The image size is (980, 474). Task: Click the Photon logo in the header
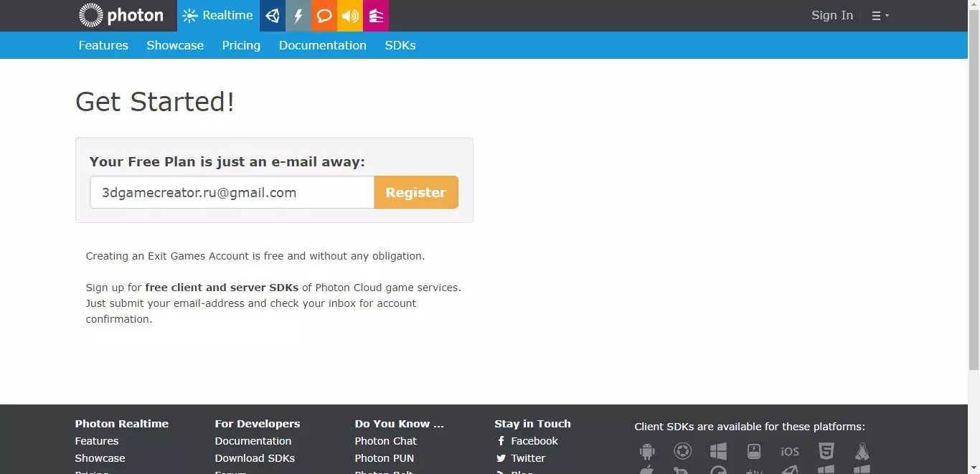point(121,15)
